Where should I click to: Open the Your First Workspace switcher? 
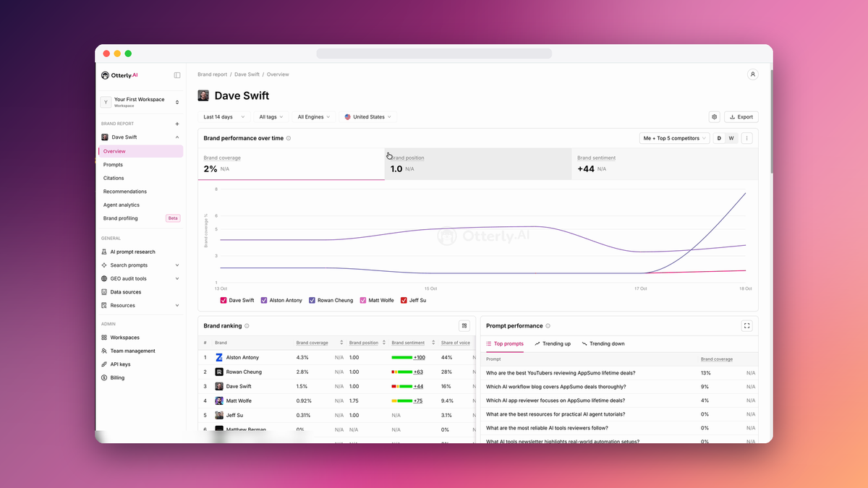140,102
